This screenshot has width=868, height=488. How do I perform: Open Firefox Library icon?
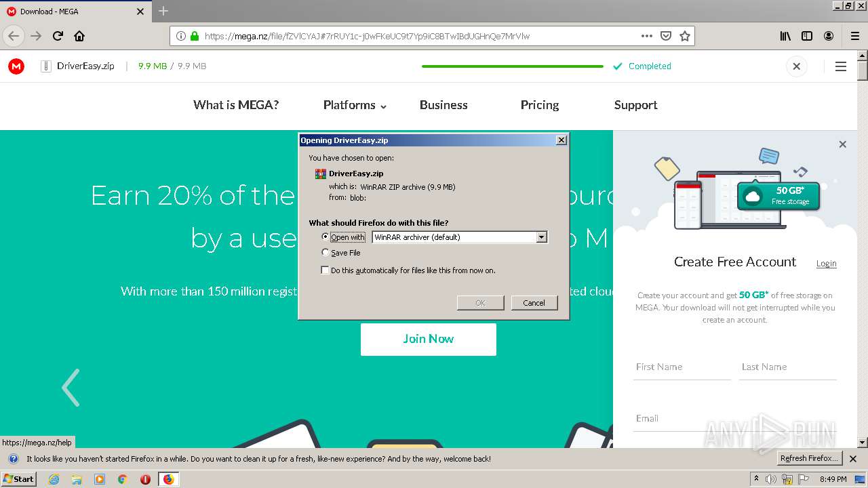tap(785, 36)
